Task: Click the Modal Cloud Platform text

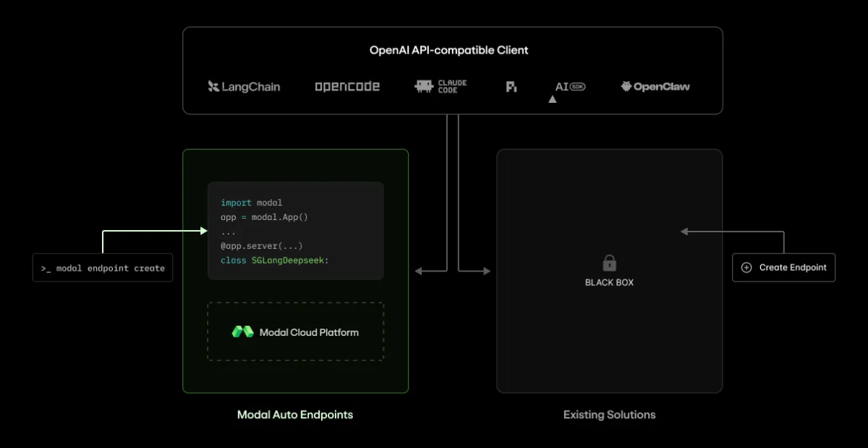Action: pyautogui.click(x=309, y=332)
